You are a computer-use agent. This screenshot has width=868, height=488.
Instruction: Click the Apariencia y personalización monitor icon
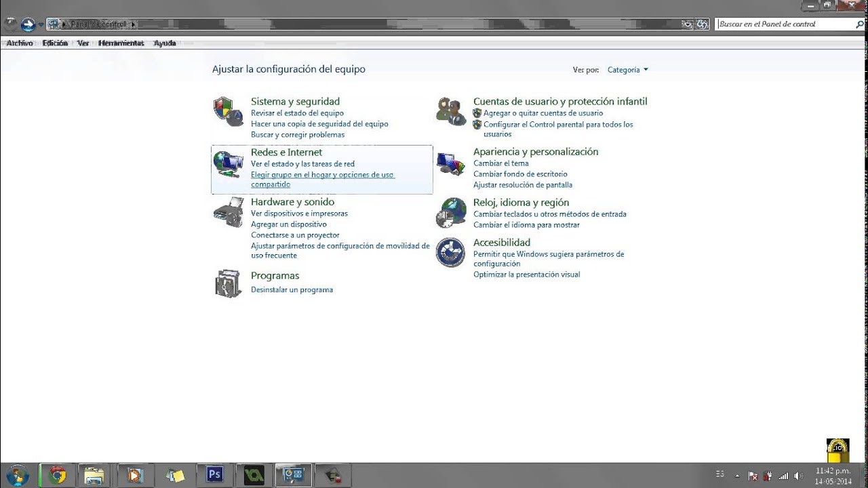click(x=451, y=163)
